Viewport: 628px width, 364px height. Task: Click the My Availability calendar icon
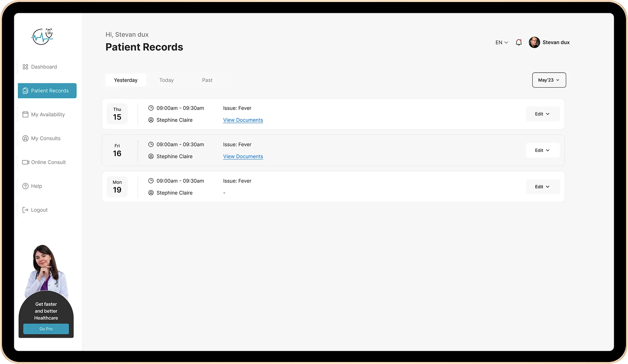[x=25, y=115]
